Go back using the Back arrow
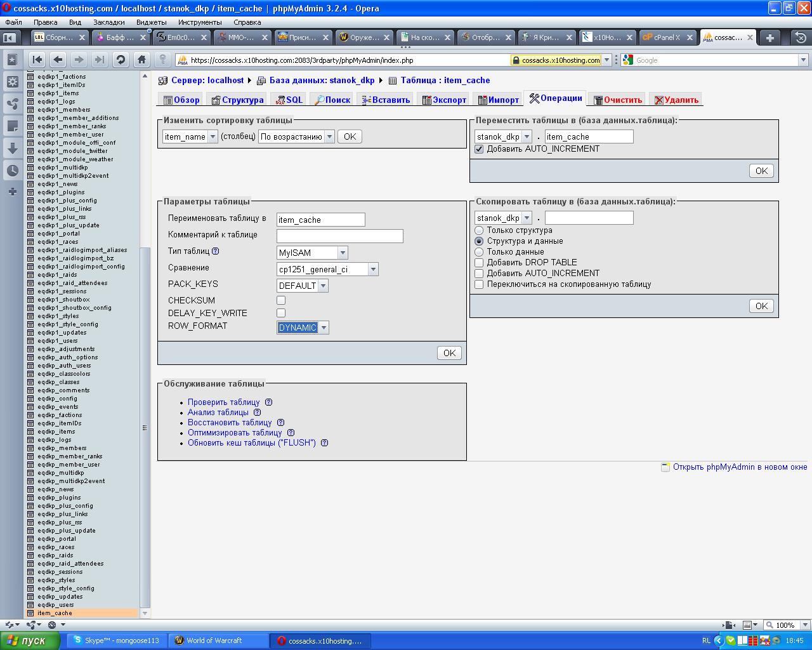The width and height of the screenshot is (812, 650). coord(58,60)
